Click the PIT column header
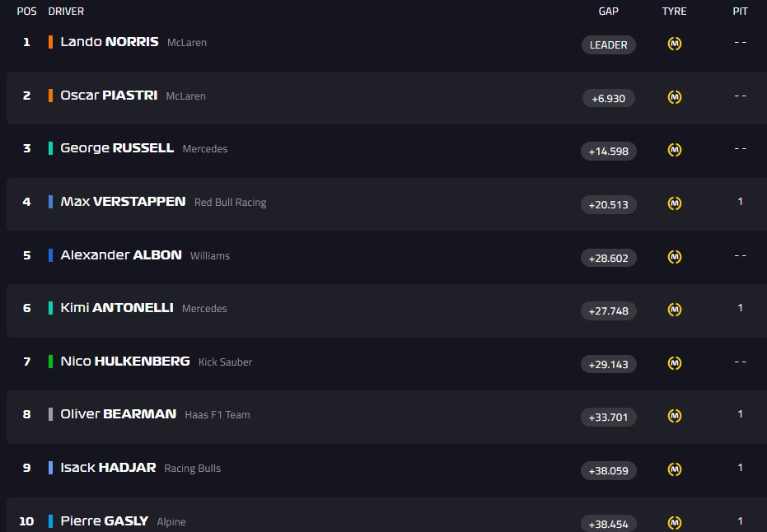The width and height of the screenshot is (767, 532). pyautogui.click(x=740, y=12)
